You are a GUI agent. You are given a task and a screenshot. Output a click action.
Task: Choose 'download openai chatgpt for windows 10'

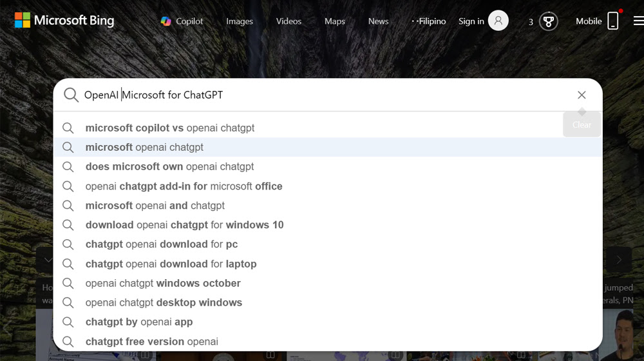328,225
